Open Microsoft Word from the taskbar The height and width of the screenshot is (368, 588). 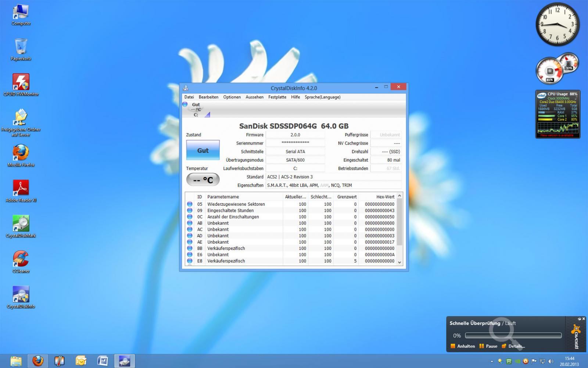click(103, 361)
